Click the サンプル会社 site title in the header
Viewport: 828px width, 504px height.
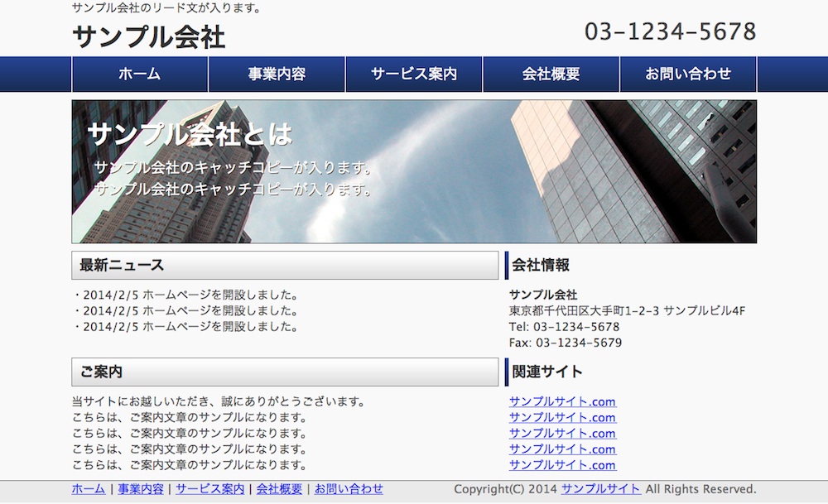[149, 37]
